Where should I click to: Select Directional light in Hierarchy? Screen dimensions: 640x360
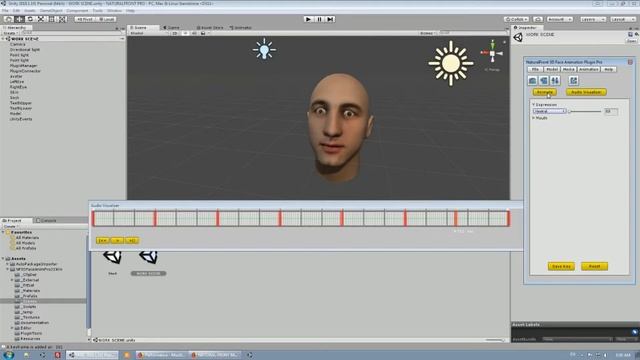click(25, 49)
